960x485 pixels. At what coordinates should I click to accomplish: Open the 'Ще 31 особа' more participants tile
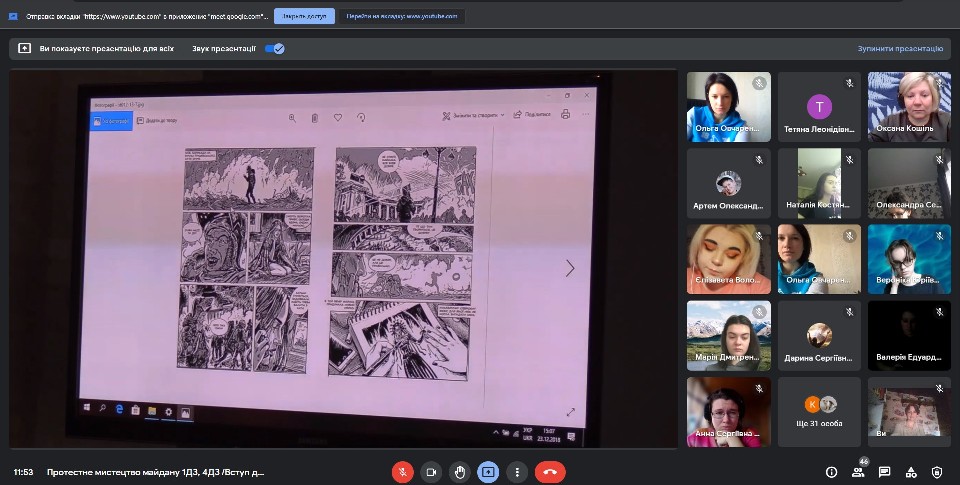click(x=819, y=411)
